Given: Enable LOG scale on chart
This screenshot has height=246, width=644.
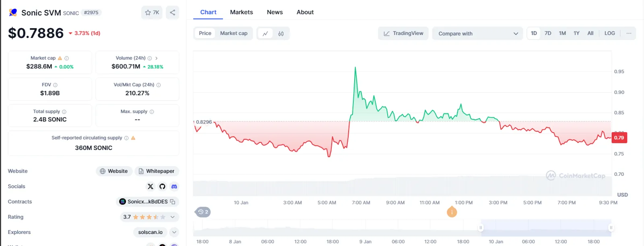Looking at the screenshot, I should tap(609, 33).
